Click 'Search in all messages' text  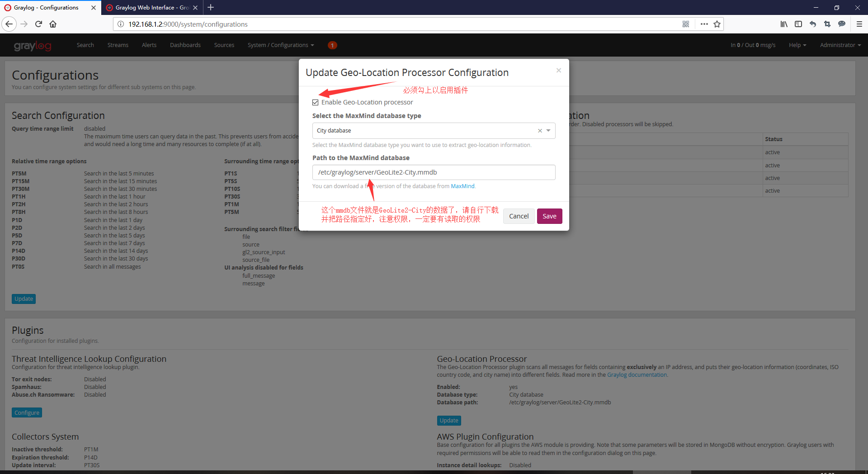(112, 267)
